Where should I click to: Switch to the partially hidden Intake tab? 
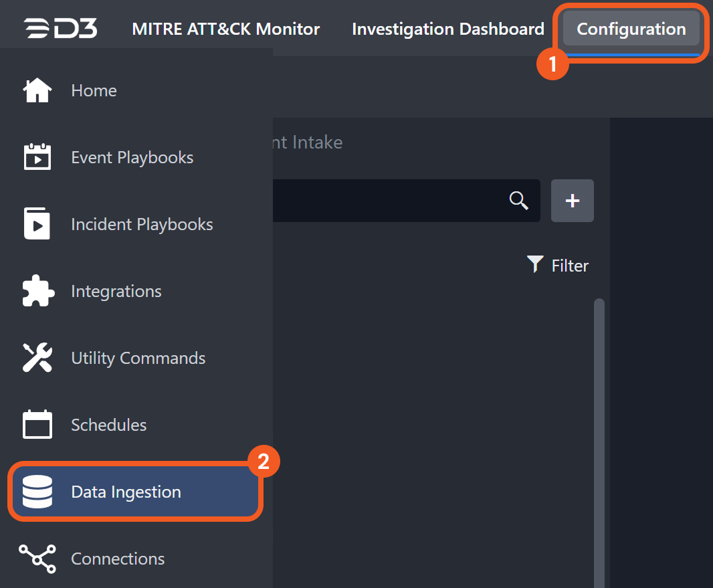[x=308, y=142]
